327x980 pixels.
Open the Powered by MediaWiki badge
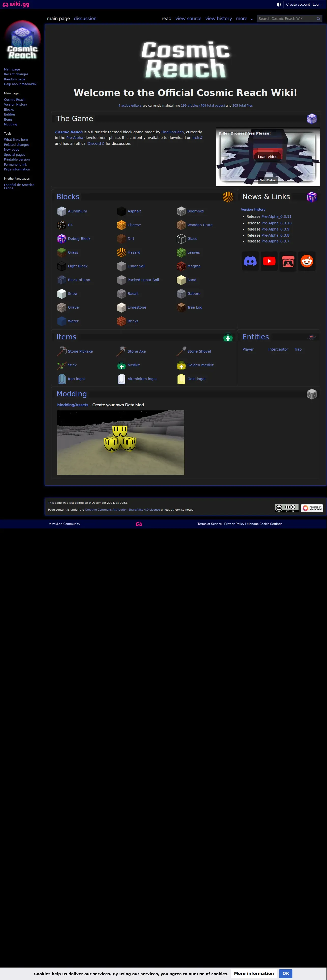pos(312,508)
